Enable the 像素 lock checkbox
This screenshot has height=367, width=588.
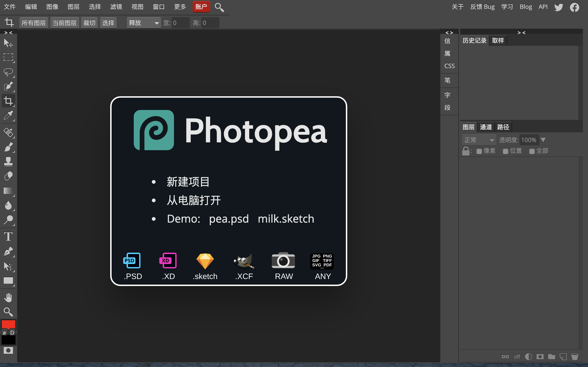pos(479,151)
